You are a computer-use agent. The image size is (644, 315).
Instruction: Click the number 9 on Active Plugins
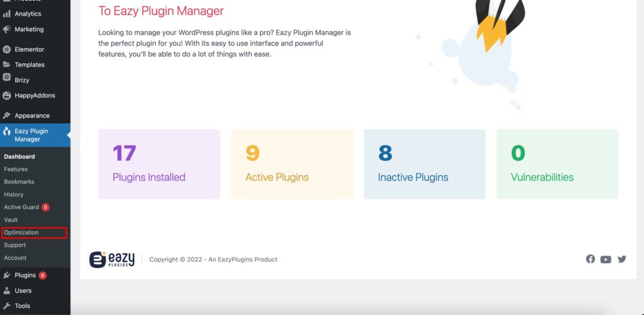[253, 153]
